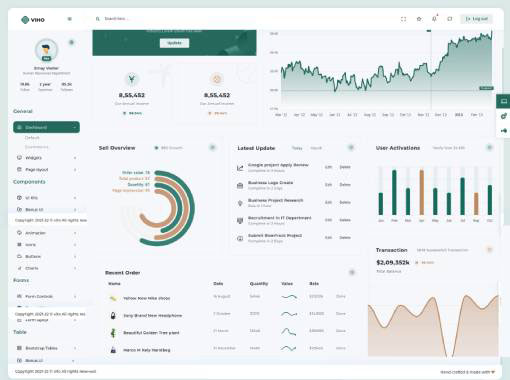This screenshot has width=510, height=380.
Task: Click Edit for Google project Apply Review
Action: point(328,167)
